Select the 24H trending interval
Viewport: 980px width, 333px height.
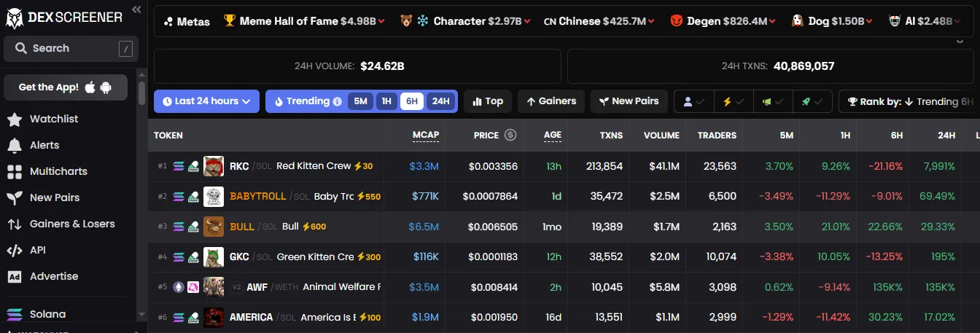(x=440, y=101)
